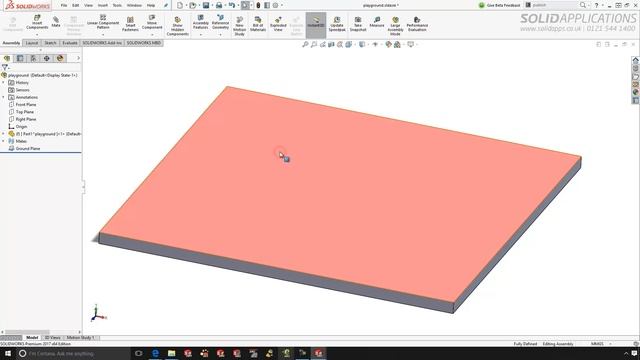Open Assembly Features tool
The height and width of the screenshot is (360, 640).
click(x=200, y=23)
